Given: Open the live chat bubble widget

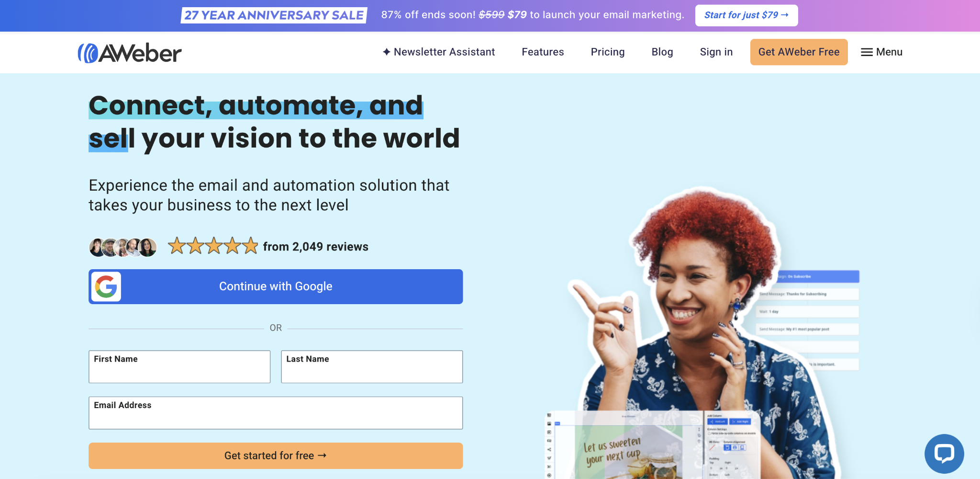Looking at the screenshot, I should click(944, 454).
